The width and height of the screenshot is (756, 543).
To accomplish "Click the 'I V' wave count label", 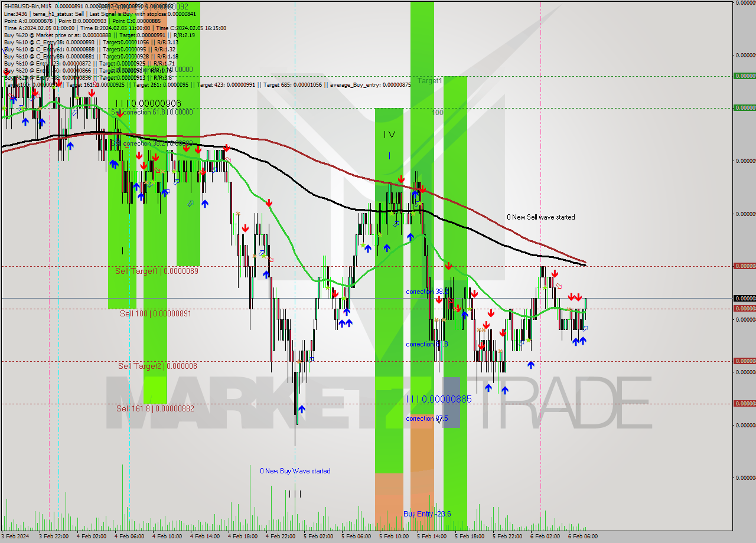I will [389, 135].
